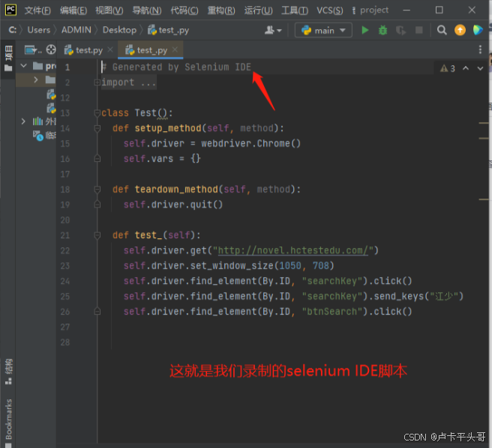492x448 pixels.
Task: Open the 运行(U) menu
Action: click(258, 10)
